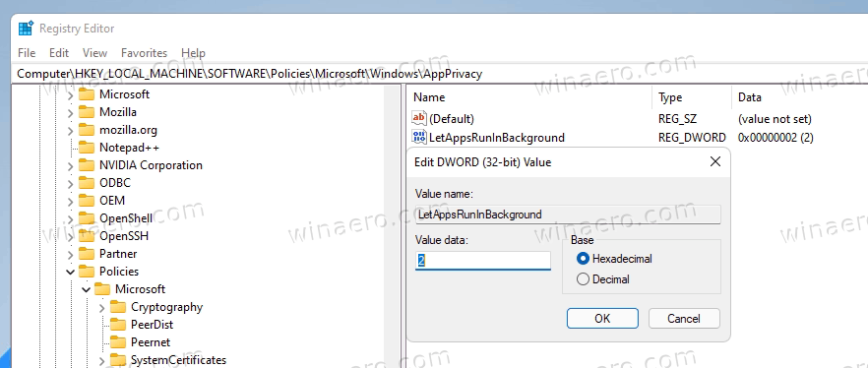Open the View menu
Viewport: 868px width, 368px height.
coord(94,53)
